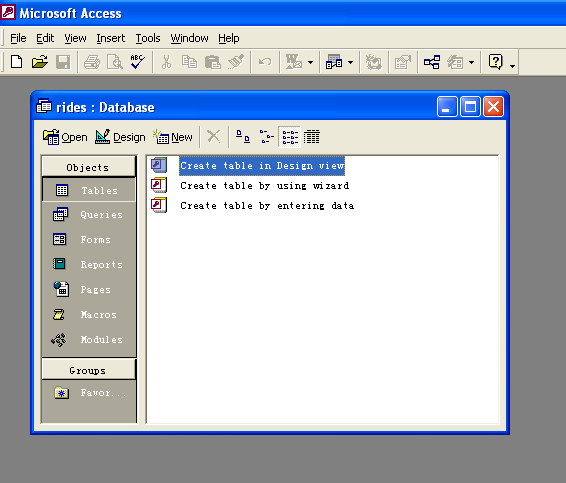Expand the New Object dropdown arrow
Screen dimensions: 566x483
(x=471, y=62)
